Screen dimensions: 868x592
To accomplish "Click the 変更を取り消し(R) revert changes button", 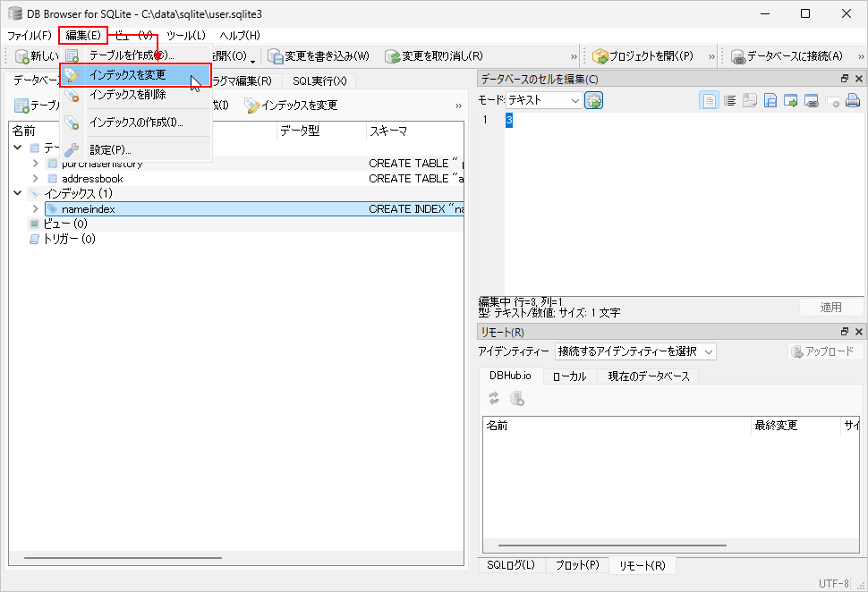I will (434, 56).
